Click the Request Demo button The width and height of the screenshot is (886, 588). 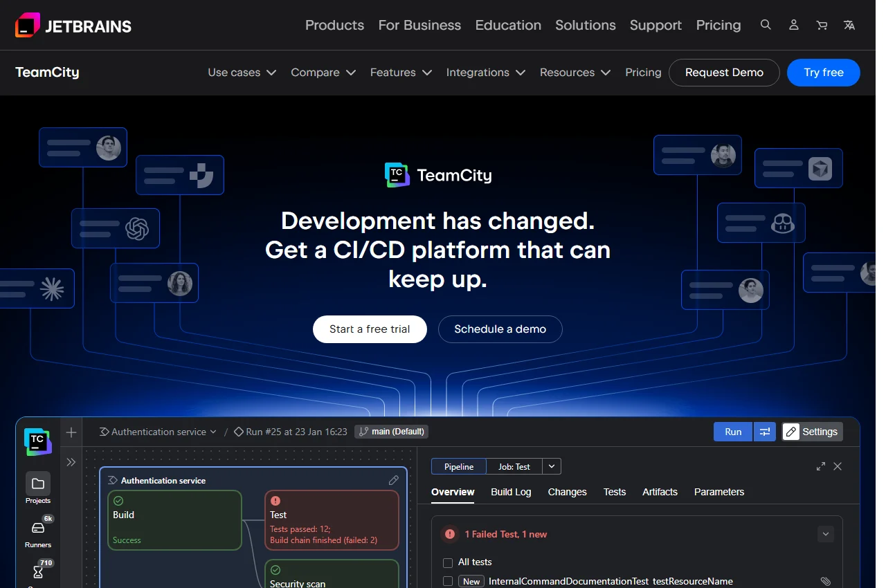point(724,73)
